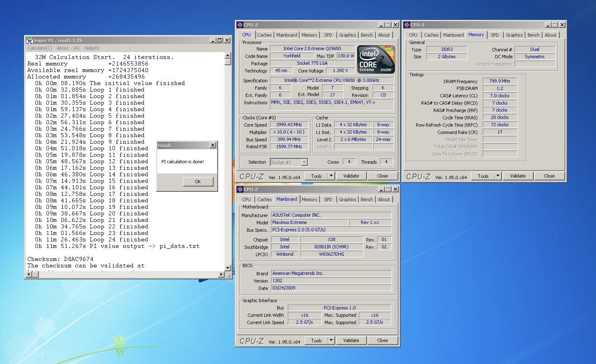Image resolution: width=596 pixels, height=364 pixels.
Task: Maximize the Super PI window
Action: [220, 40]
